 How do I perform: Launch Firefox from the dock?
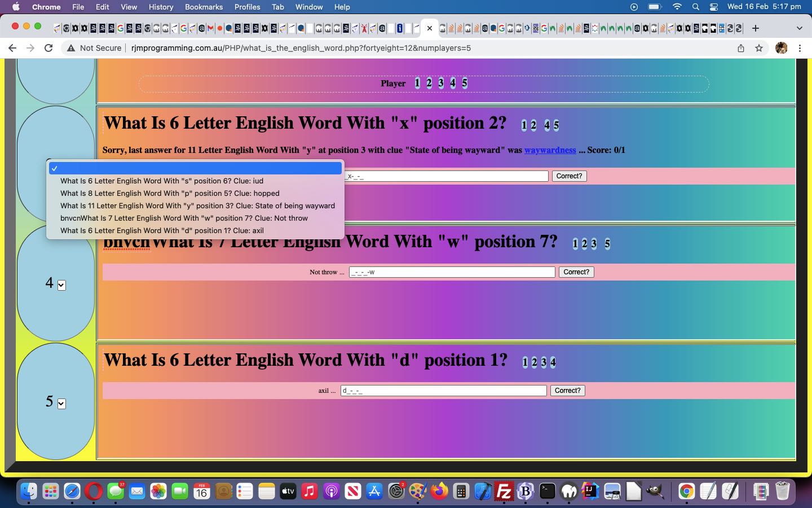coord(439,492)
